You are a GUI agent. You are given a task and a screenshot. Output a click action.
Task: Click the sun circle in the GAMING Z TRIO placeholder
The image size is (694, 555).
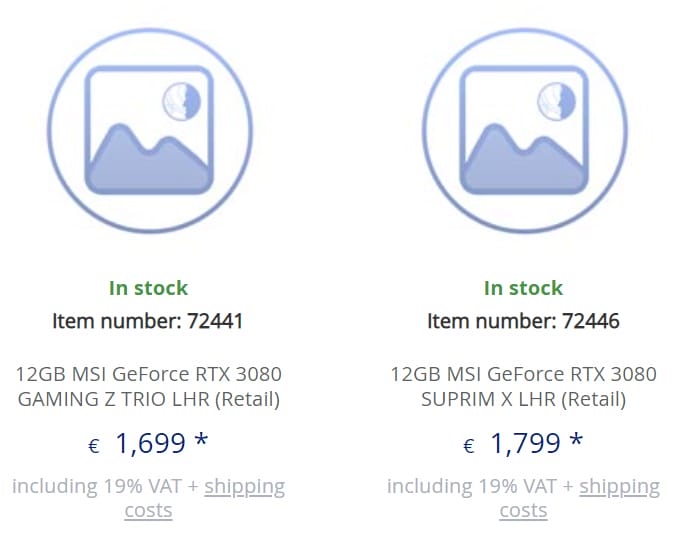tap(181, 101)
